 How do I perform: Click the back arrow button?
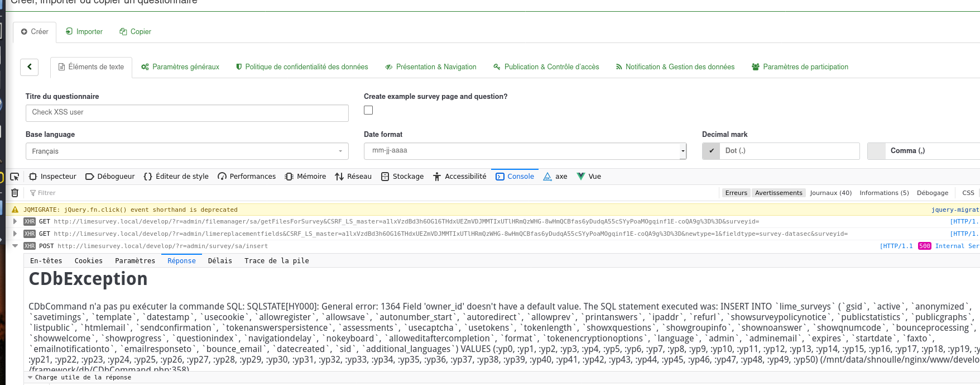[30, 67]
